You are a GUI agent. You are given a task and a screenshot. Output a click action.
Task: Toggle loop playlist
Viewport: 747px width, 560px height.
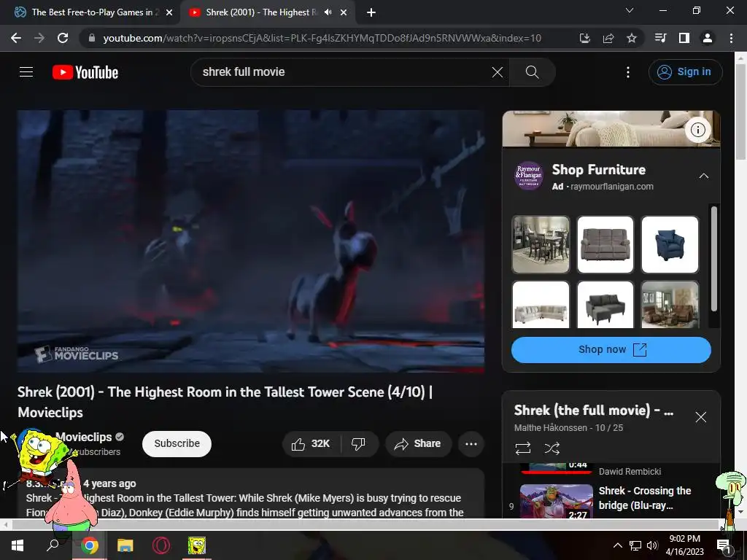point(522,448)
